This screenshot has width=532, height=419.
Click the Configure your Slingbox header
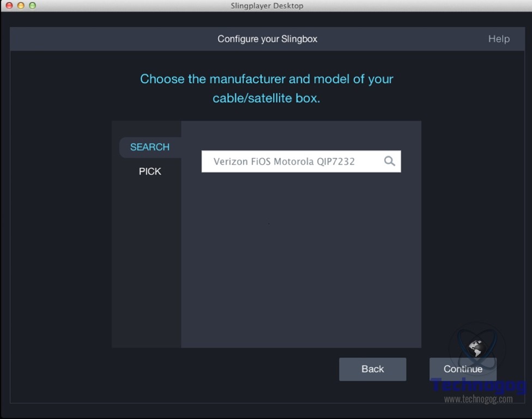267,39
